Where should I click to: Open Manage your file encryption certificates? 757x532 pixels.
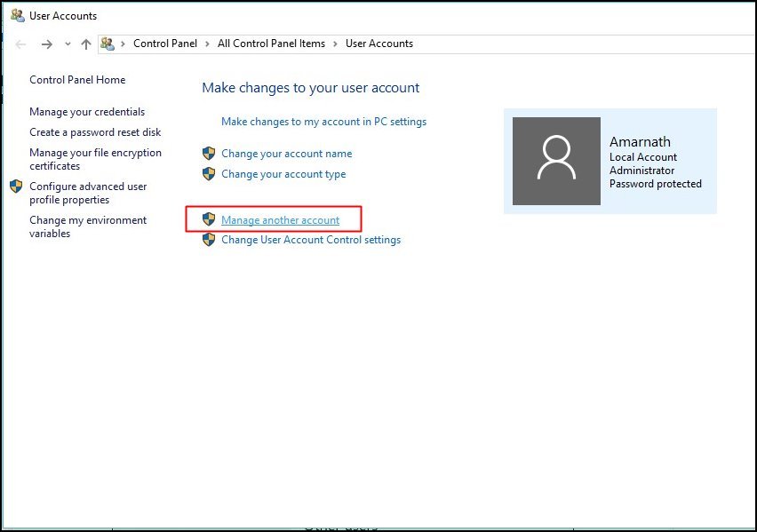(96, 159)
